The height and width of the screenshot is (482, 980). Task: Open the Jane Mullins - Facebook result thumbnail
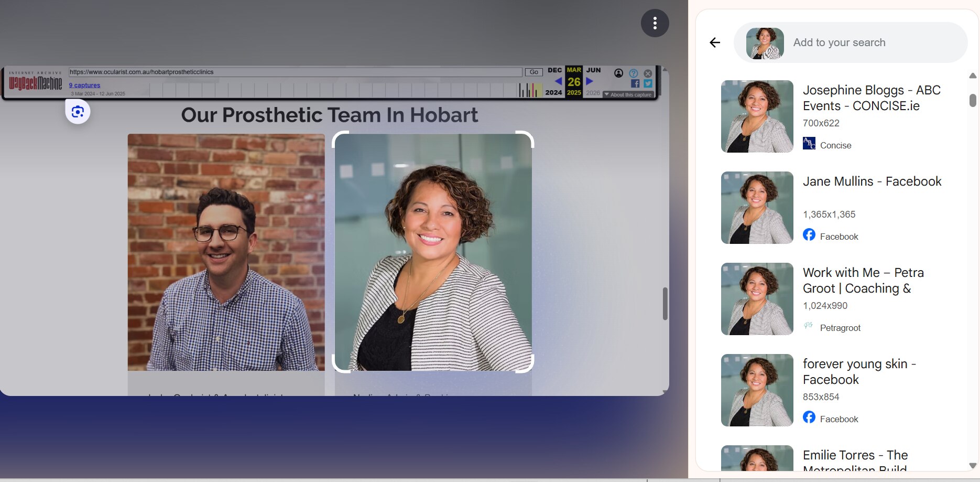pos(757,208)
